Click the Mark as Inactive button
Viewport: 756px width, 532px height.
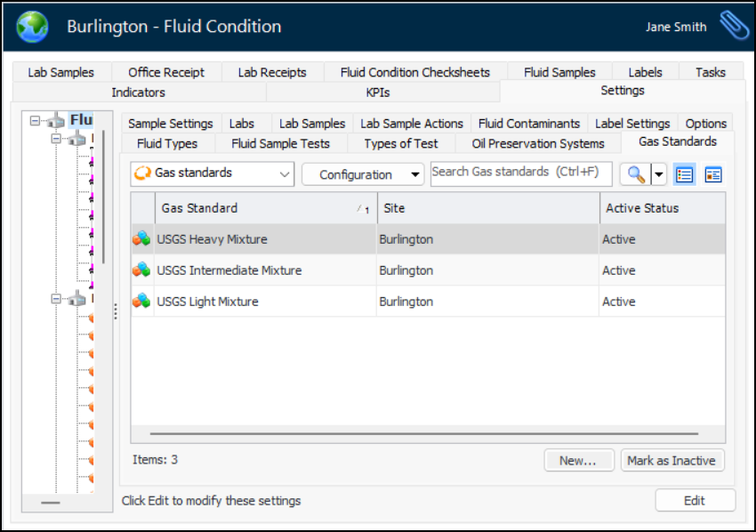(672, 460)
